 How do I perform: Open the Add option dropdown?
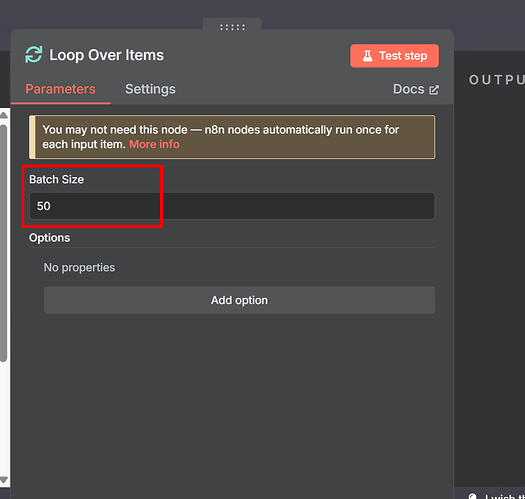(239, 300)
